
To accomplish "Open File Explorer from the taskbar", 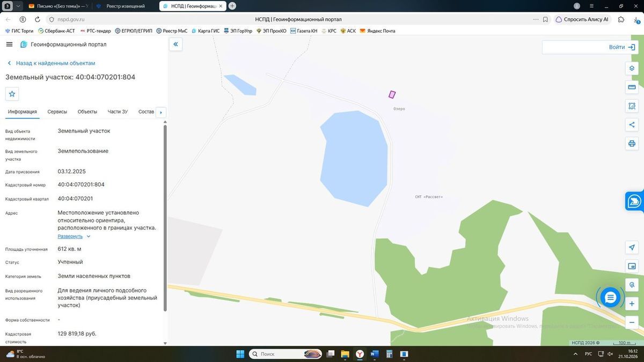I will point(345,354).
